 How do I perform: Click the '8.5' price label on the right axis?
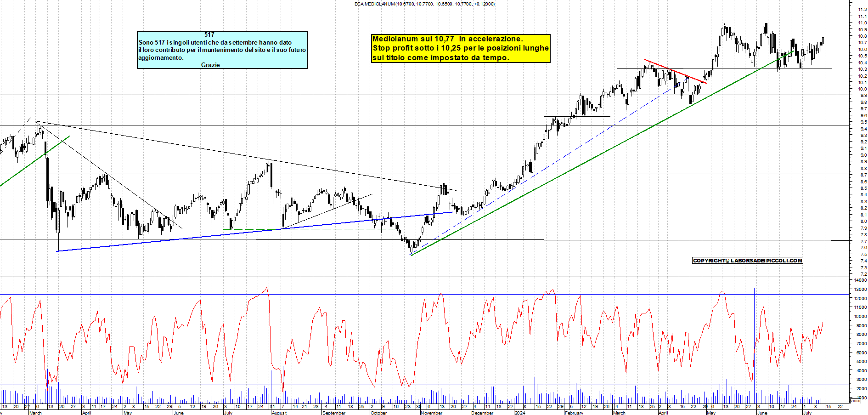[x=863, y=188]
